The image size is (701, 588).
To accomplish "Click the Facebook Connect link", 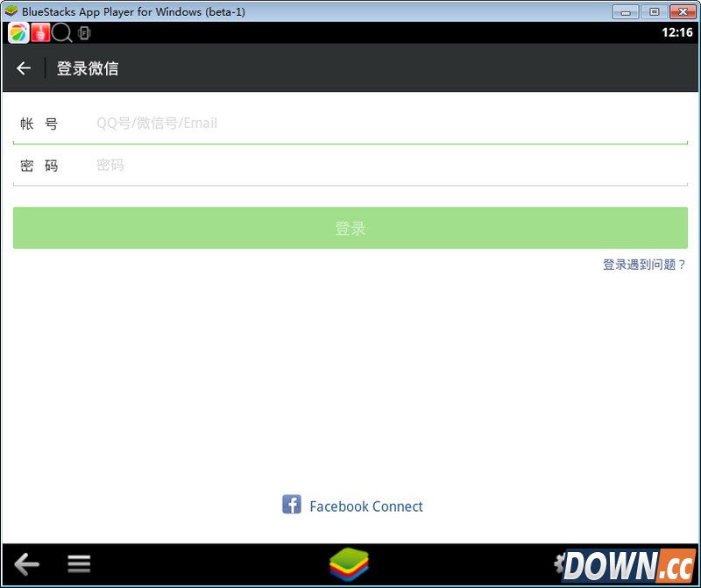I will click(366, 506).
